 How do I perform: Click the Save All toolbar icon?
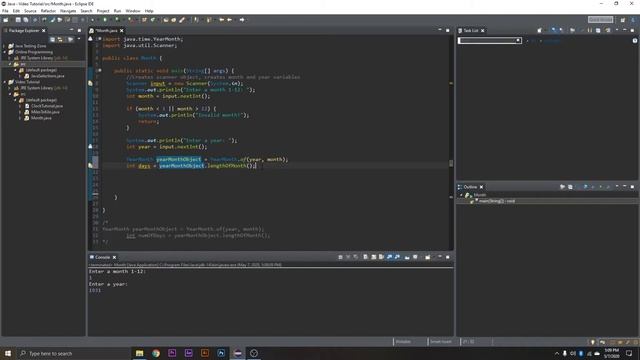26,20
